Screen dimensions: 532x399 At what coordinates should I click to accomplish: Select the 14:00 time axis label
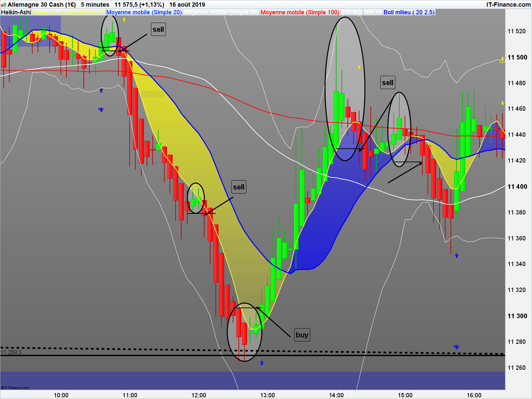pyautogui.click(x=336, y=395)
